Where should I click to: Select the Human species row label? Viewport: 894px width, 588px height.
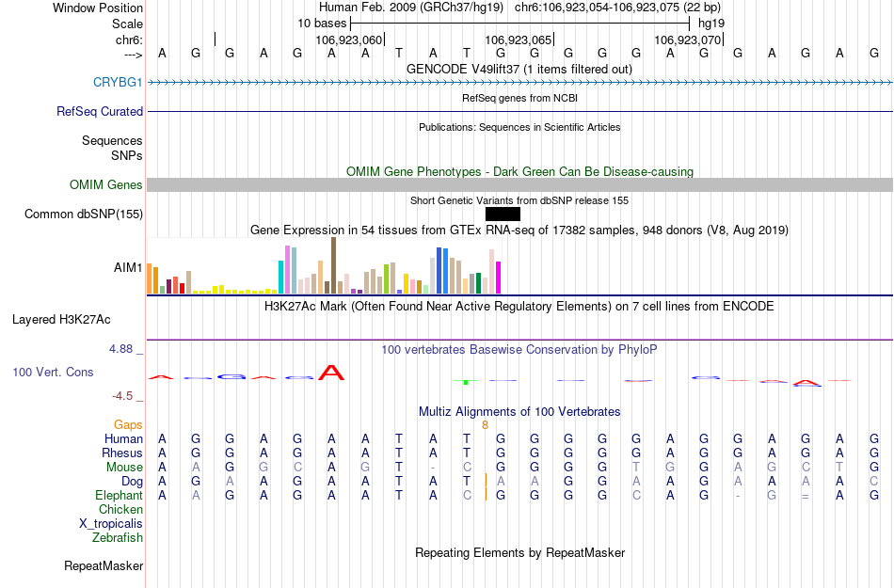click(123, 438)
